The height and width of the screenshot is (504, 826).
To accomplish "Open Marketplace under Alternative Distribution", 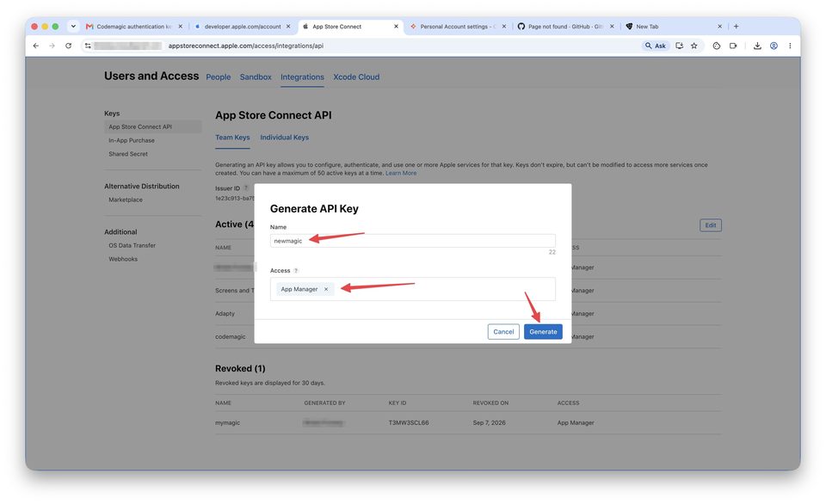I will tap(126, 200).
